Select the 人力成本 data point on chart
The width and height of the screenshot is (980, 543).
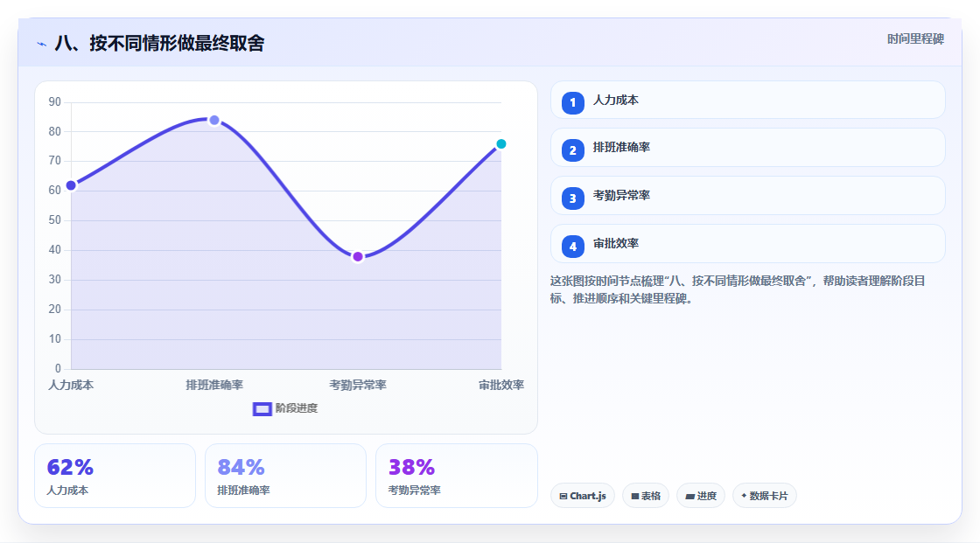click(71, 185)
